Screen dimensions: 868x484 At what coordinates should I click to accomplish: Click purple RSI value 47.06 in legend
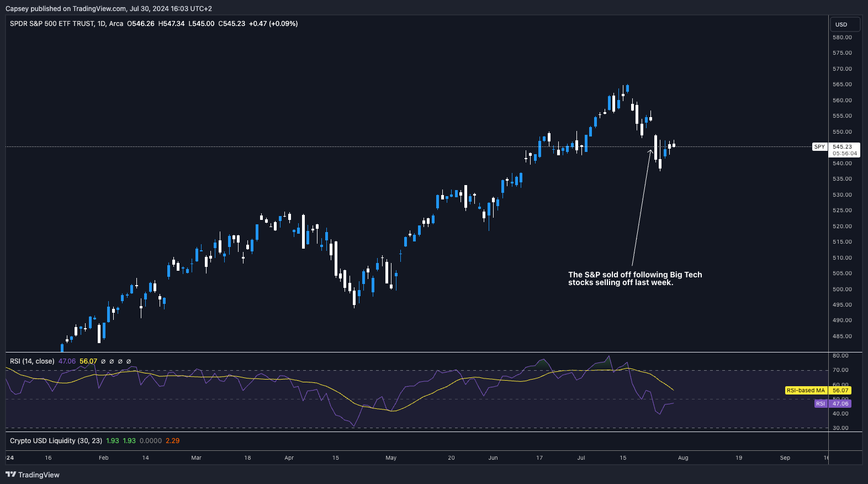tap(67, 361)
